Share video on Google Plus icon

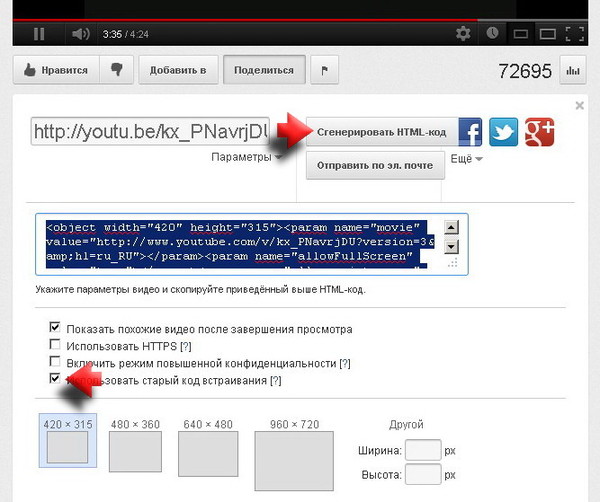540,132
